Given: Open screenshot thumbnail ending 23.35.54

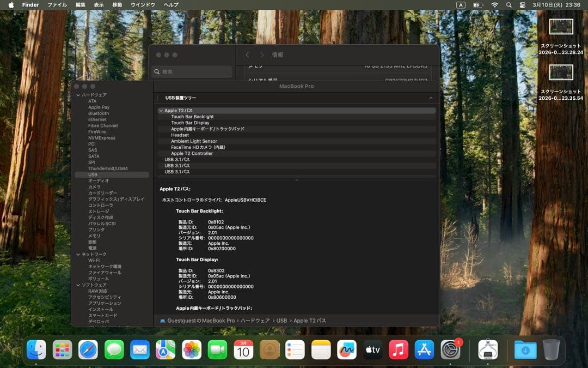Looking at the screenshot, I should pyautogui.click(x=561, y=73).
